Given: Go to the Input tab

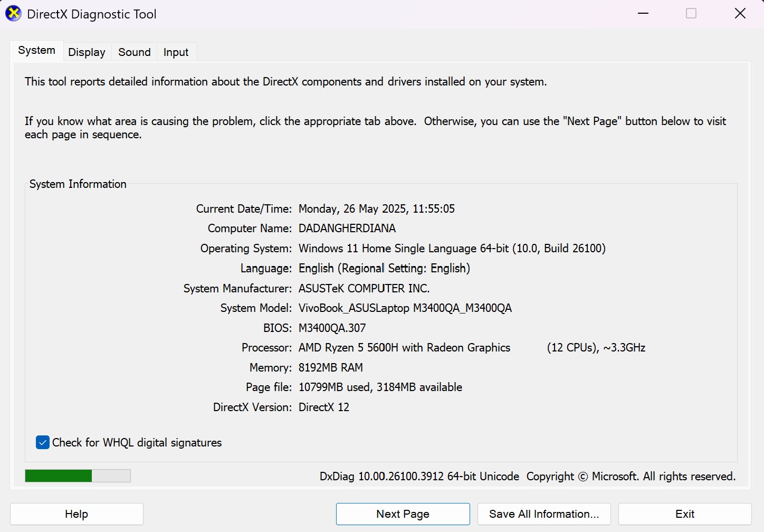Looking at the screenshot, I should point(176,52).
